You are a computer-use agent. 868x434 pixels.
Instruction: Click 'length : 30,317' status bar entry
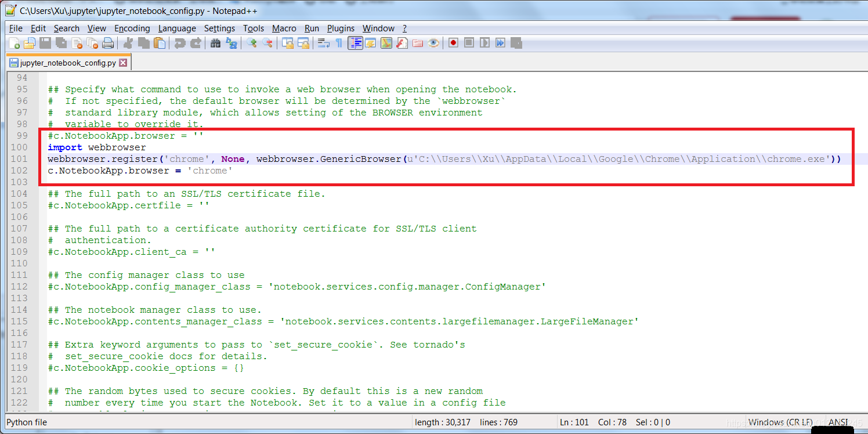(x=442, y=422)
